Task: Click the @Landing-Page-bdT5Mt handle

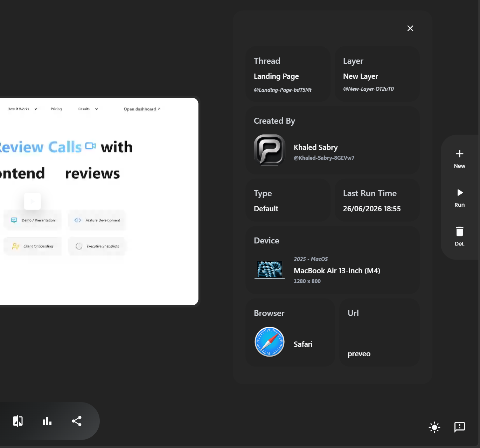Action: [x=283, y=90]
